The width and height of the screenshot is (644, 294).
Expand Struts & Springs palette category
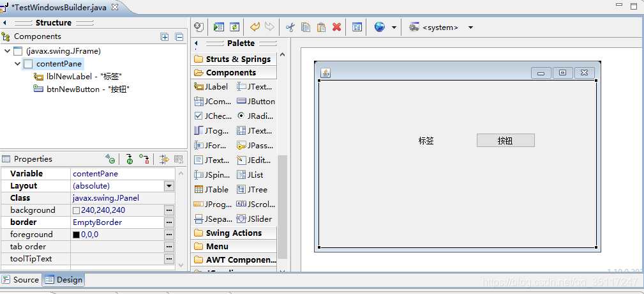coord(234,59)
